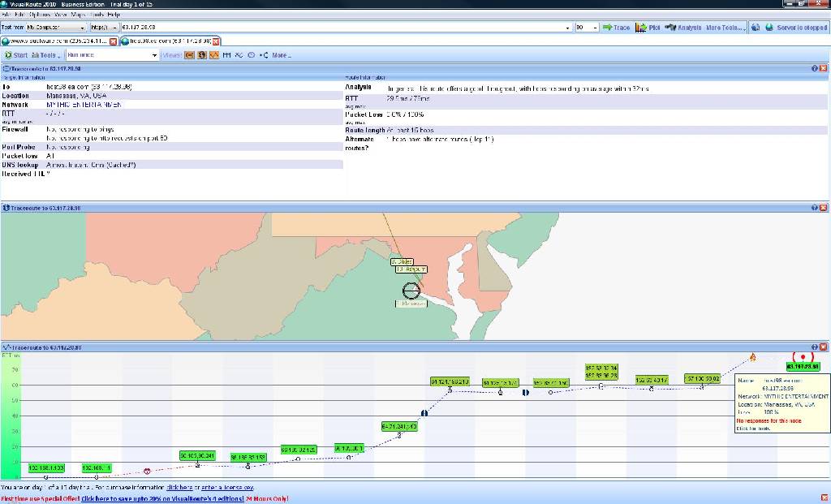Click the Start trace play icon

pyautogui.click(x=15, y=55)
